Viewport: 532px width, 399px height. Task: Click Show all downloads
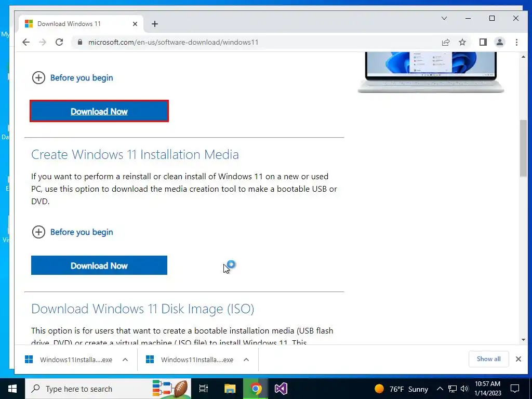coord(488,359)
